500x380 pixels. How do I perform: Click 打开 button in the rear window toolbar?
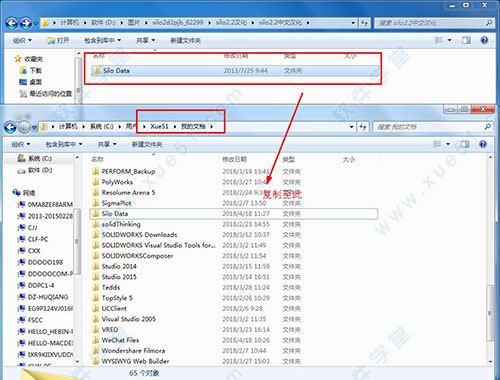[58, 40]
